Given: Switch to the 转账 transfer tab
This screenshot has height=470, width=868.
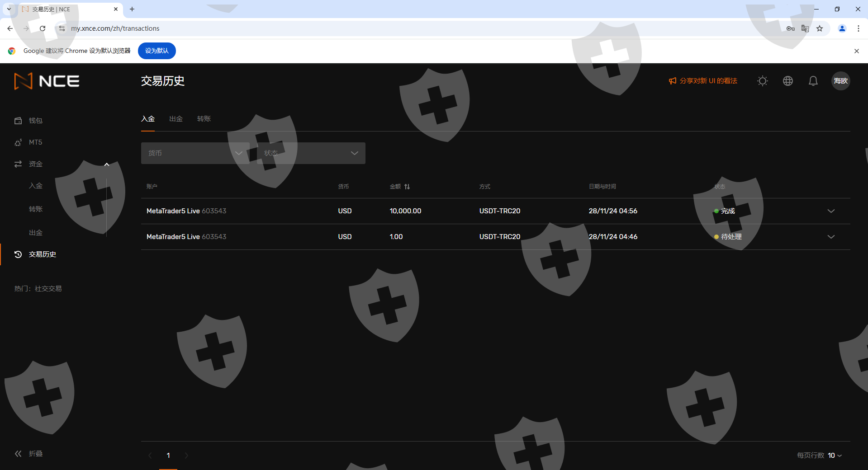Looking at the screenshot, I should (204, 119).
